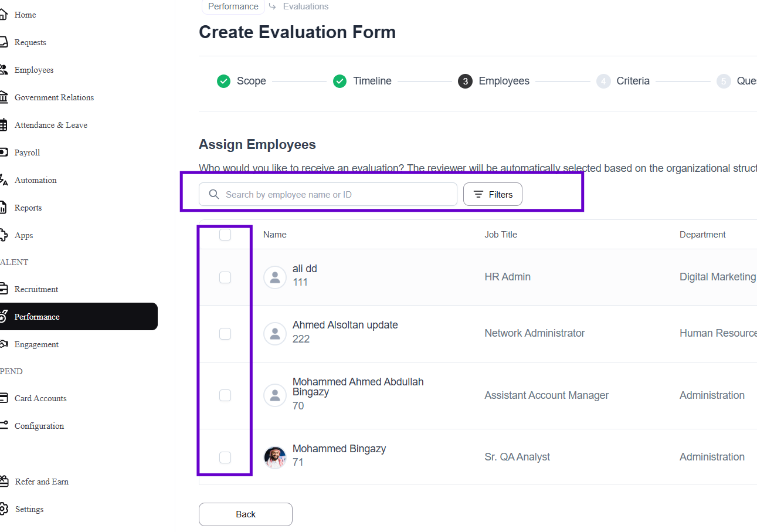
Task: Click the Refer and Earn gift icon
Action: (4, 482)
